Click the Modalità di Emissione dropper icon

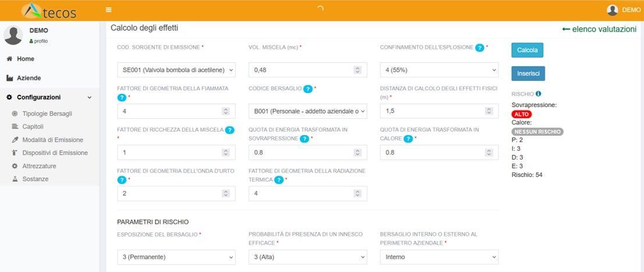pyautogui.click(x=15, y=140)
